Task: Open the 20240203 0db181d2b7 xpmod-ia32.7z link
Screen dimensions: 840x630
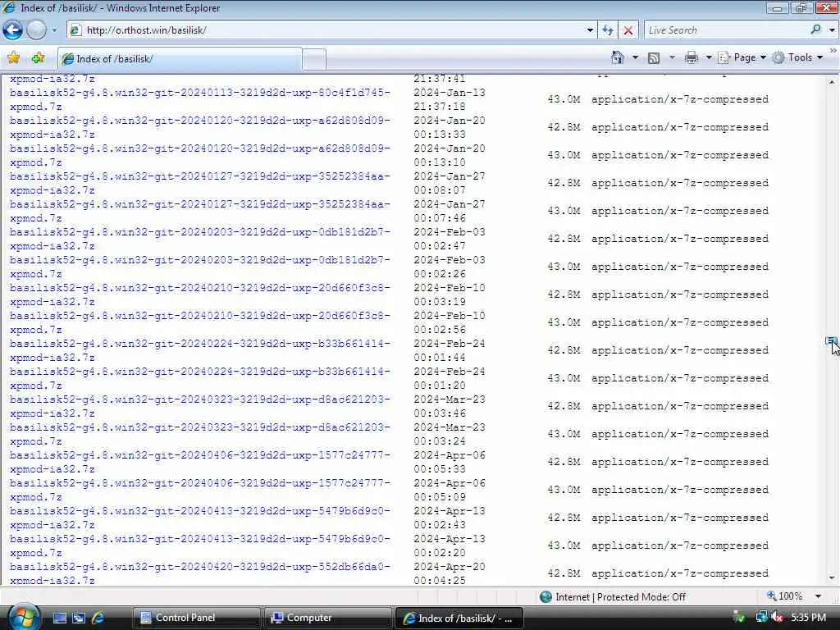Action: tap(200, 239)
